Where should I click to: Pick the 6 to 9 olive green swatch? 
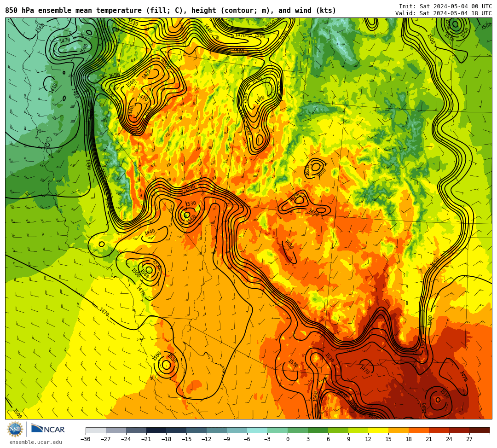coord(338,430)
